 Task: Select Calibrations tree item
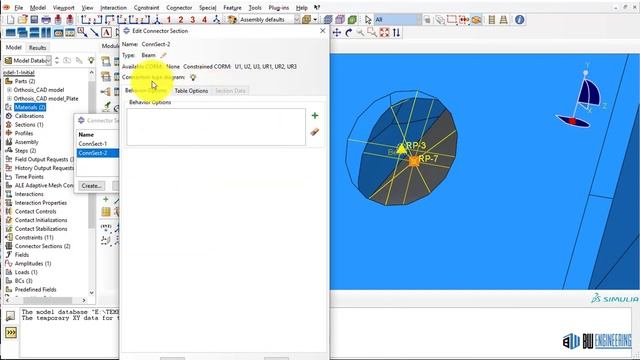point(29,116)
